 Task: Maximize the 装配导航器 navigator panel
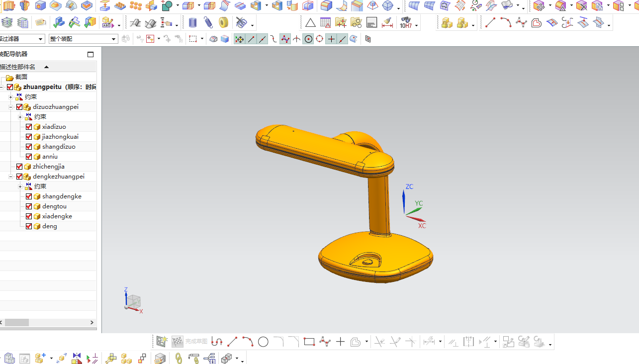coord(91,54)
